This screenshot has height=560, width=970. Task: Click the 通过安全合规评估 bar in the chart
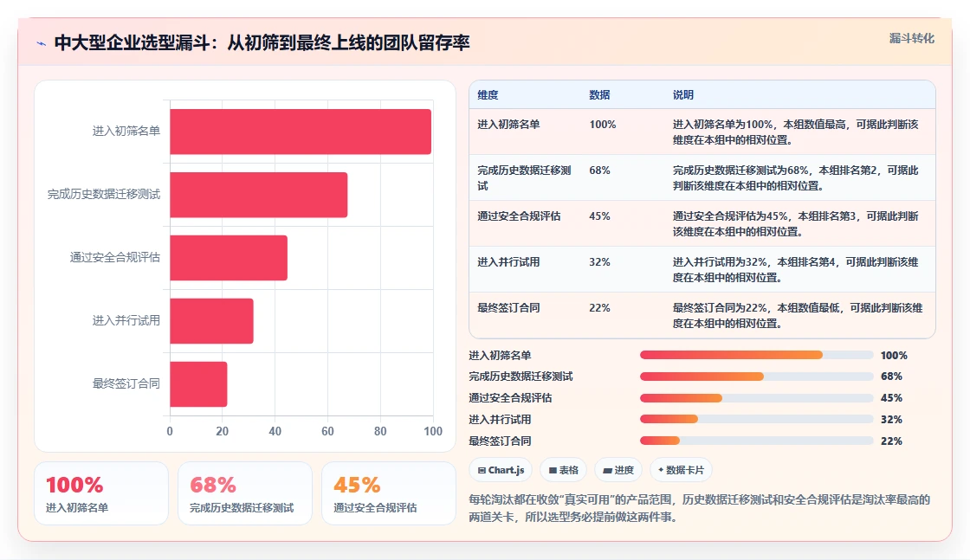coord(229,258)
